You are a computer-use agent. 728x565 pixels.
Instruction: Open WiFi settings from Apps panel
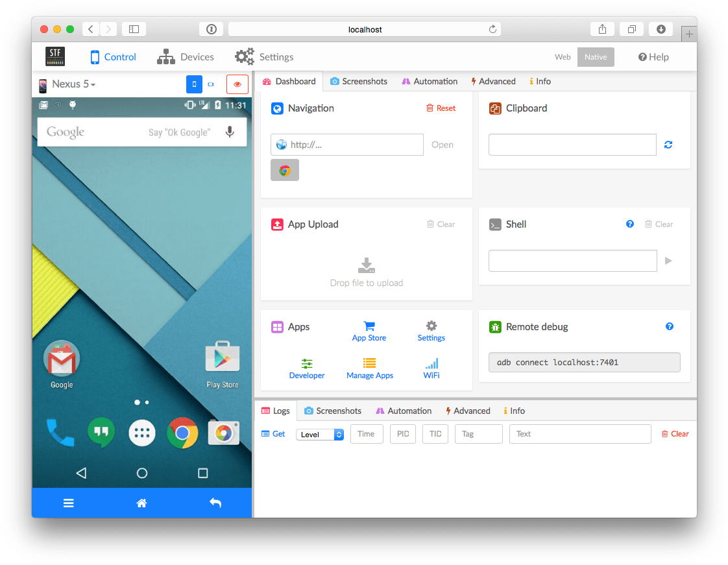tap(431, 369)
